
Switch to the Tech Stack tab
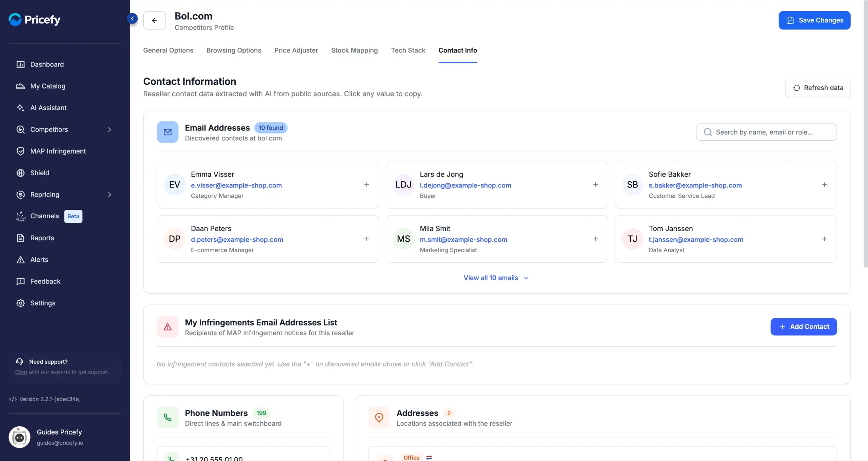coord(408,50)
